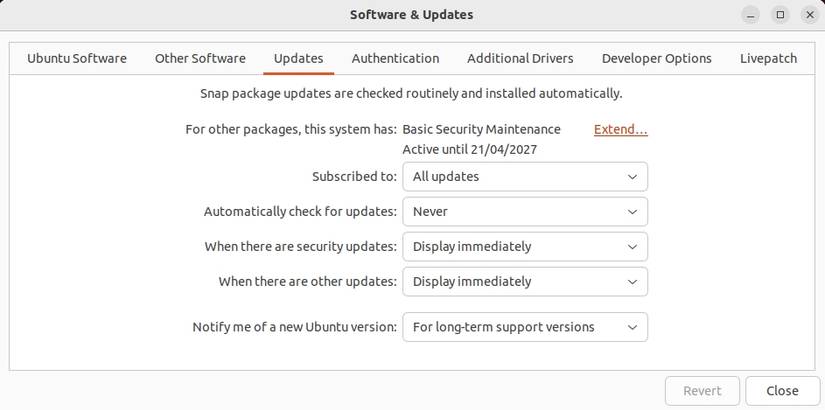Click chevron on 'Automatically check for updates' combo
This screenshot has width=825, height=410.
(x=632, y=212)
